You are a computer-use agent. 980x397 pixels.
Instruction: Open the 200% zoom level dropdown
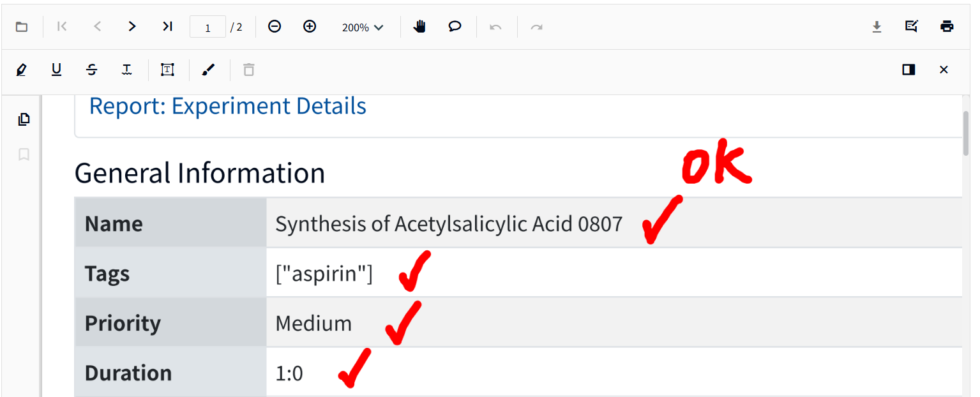pos(363,27)
